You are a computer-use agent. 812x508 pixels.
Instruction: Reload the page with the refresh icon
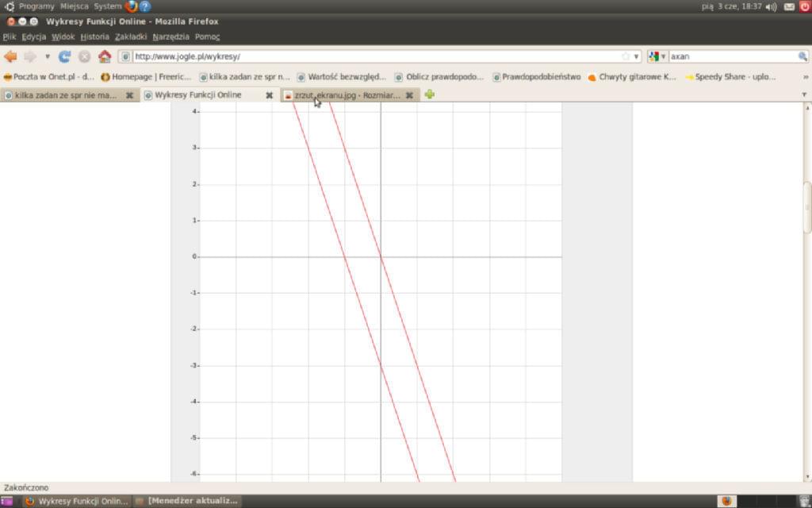click(65, 56)
